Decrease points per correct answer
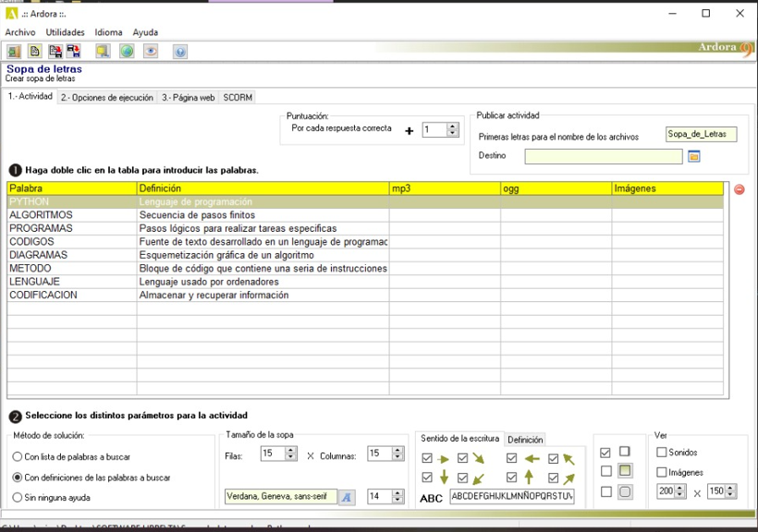 (452, 133)
